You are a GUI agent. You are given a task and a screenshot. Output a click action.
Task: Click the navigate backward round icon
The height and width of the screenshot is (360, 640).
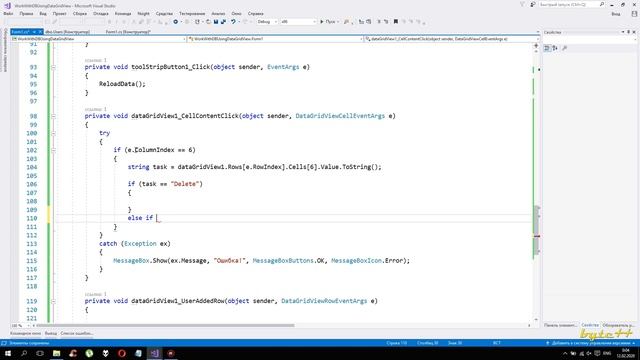coord(176,22)
